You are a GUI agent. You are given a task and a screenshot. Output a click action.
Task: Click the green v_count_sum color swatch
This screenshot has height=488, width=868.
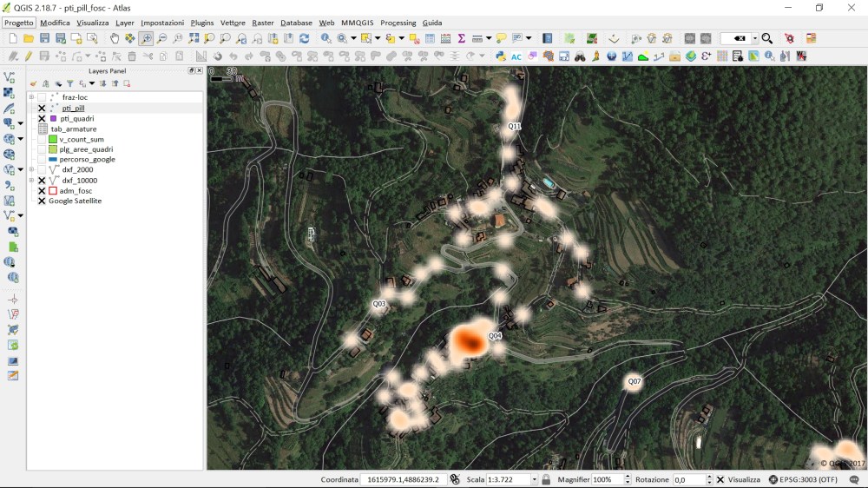(53, 139)
